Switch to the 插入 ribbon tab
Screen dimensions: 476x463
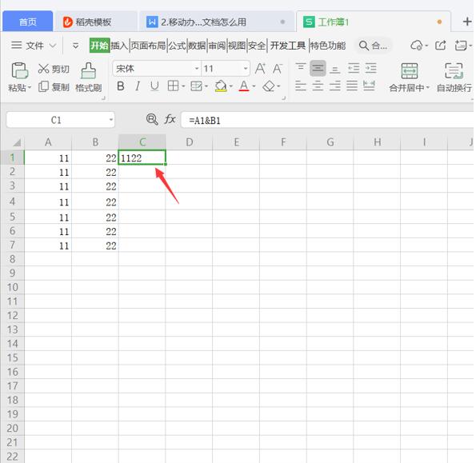[119, 46]
